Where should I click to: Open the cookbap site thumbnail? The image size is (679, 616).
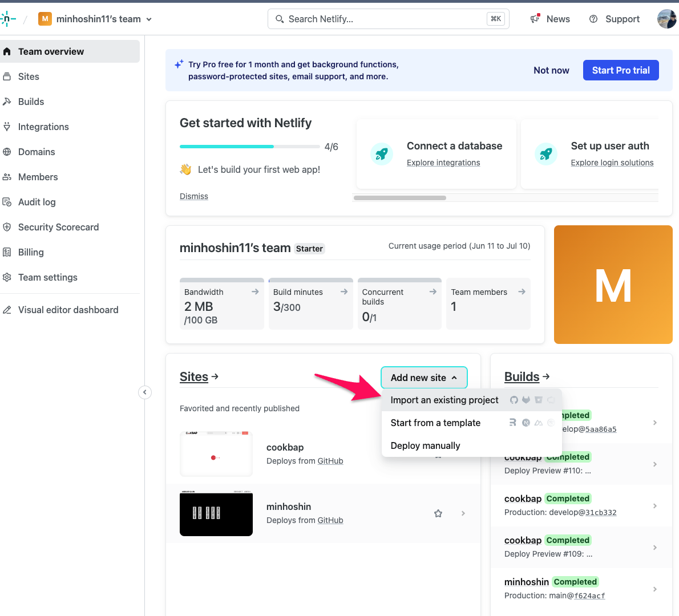[216, 453]
